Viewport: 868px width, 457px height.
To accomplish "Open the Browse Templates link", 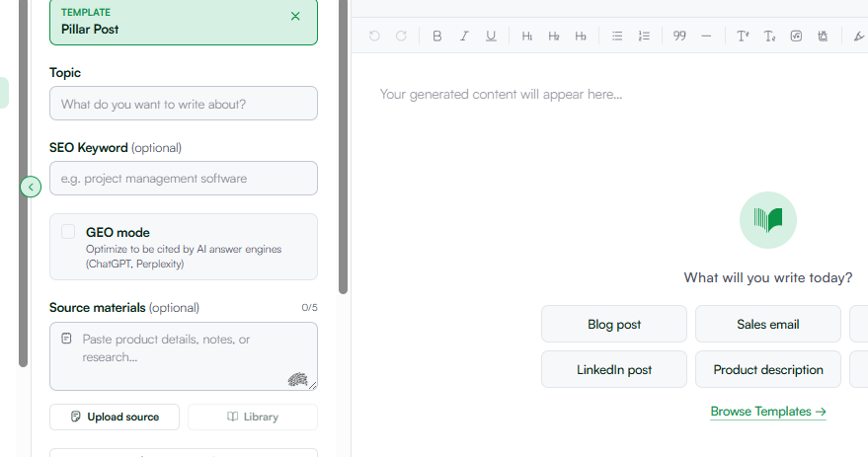I will [x=768, y=412].
